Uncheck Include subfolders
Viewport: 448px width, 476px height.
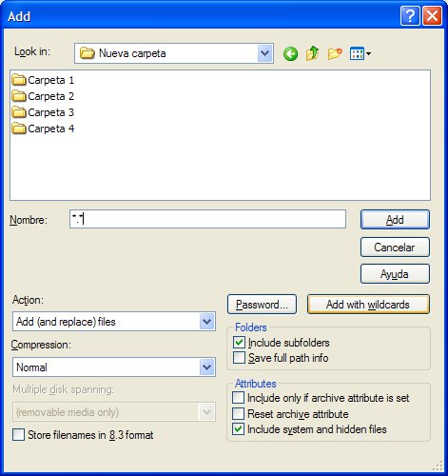239,343
